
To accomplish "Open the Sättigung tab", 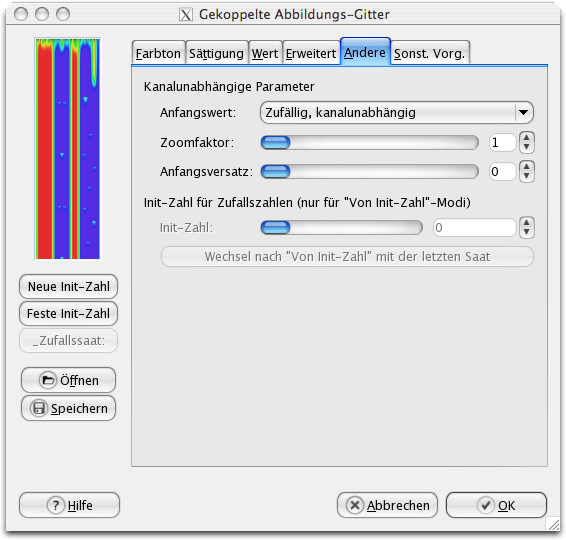I will tap(216, 53).
